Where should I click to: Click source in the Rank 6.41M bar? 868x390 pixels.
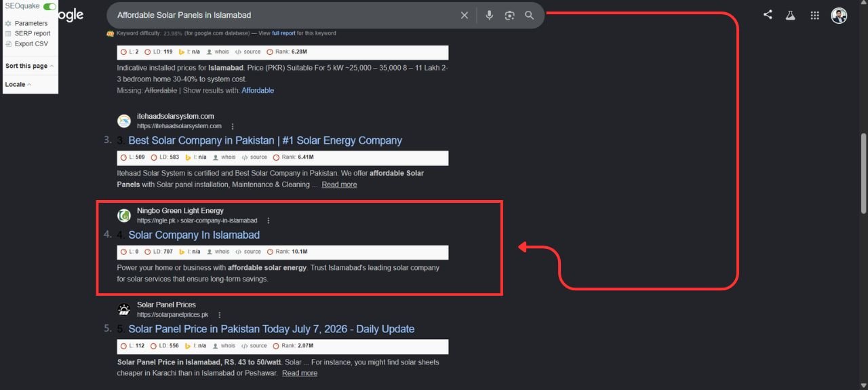tap(255, 157)
